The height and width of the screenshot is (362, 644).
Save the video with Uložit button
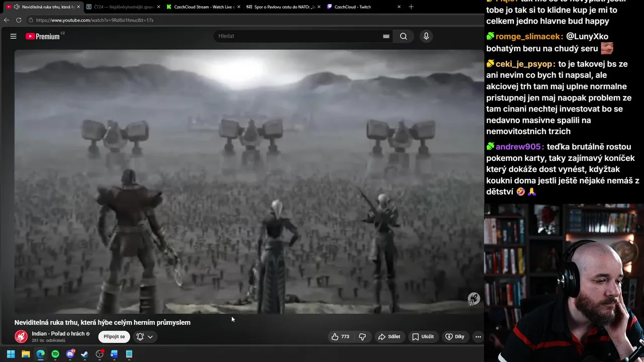[x=423, y=337]
